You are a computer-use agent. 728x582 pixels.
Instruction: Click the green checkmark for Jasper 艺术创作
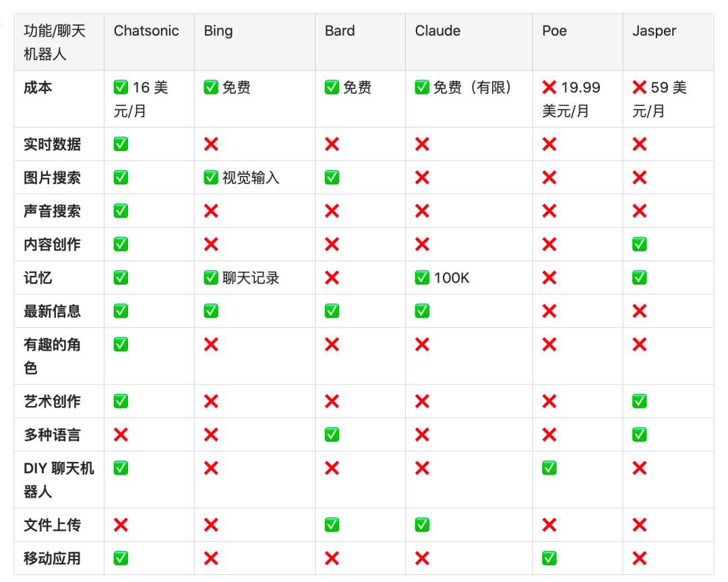(x=640, y=401)
